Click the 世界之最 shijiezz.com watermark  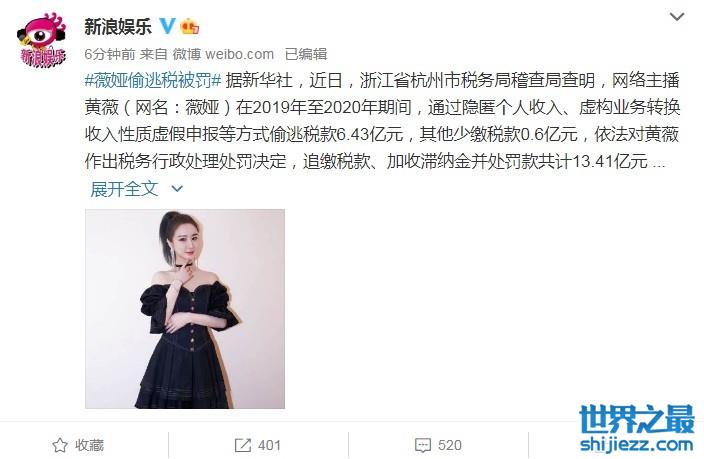pyautogui.click(x=637, y=429)
